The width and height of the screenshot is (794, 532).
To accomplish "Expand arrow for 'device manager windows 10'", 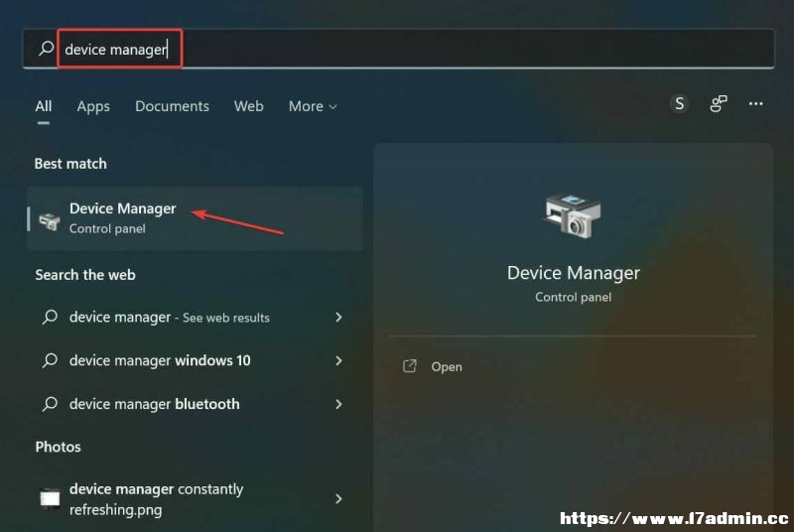I will pyautogui.click(x=338, y=360).
